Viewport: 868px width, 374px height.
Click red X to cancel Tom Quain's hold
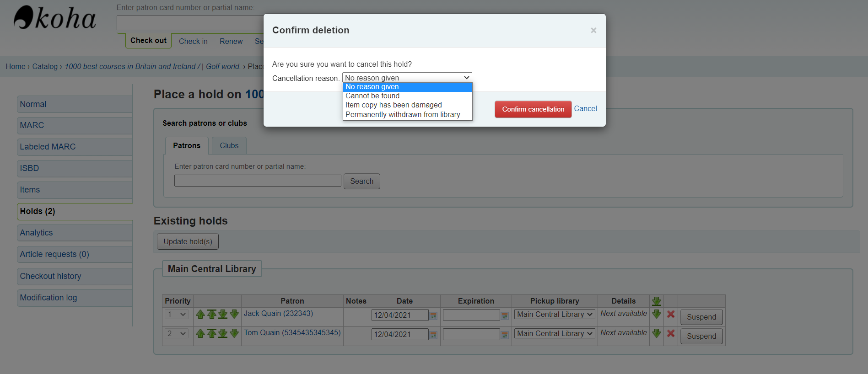click(671, 333)
